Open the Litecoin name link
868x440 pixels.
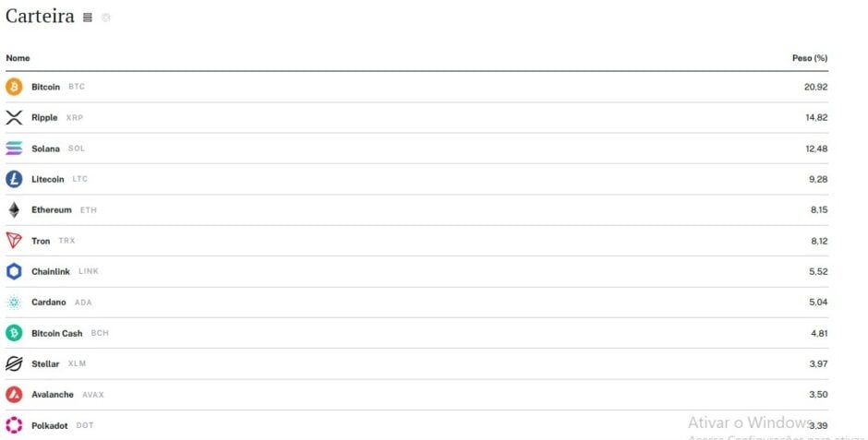coord(48,179)
